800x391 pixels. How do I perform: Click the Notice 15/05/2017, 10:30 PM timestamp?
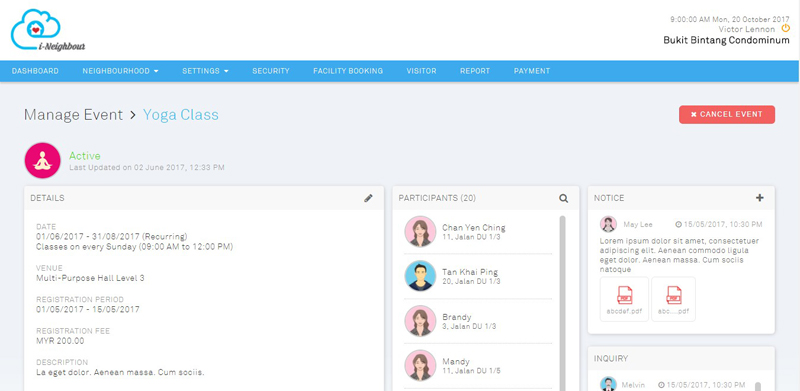click(719, 225)
